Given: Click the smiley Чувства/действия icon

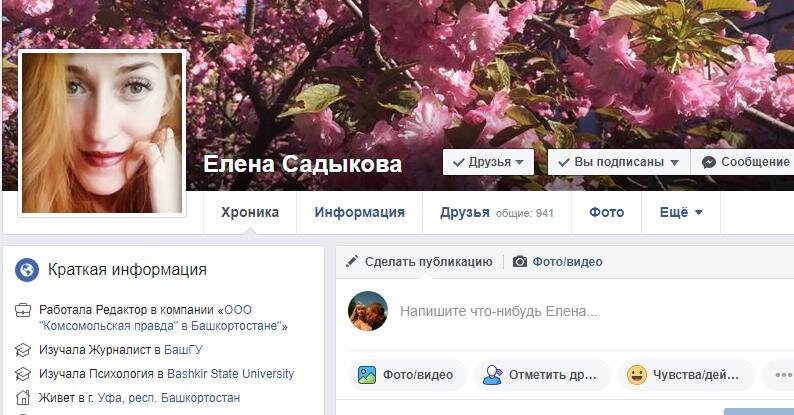Looking at the screenshot, I should [637, 375].
